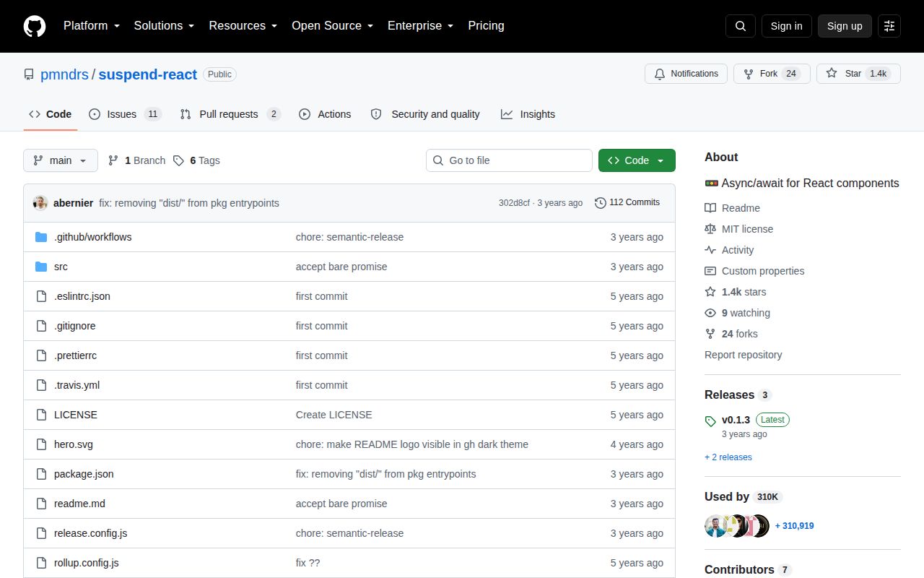
Task: Click the pulse icon beside Activity
Action: click(x=710, y=250)
